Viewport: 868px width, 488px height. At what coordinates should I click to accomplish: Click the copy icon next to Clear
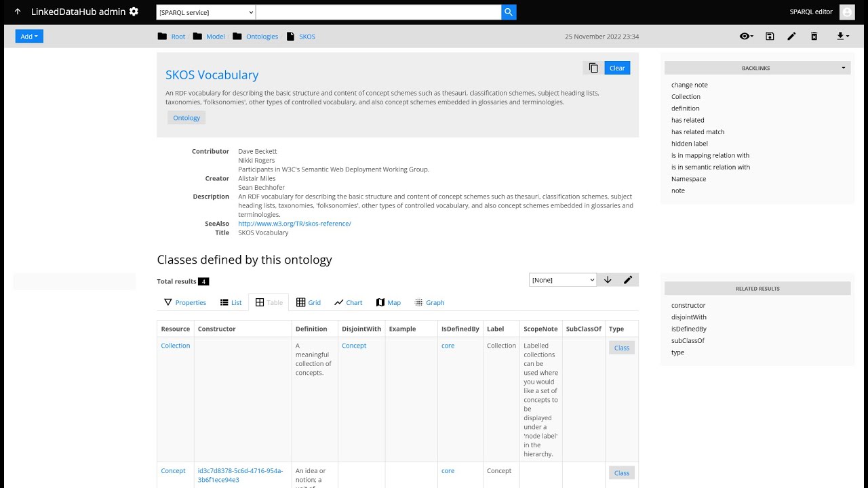(593, 68)
